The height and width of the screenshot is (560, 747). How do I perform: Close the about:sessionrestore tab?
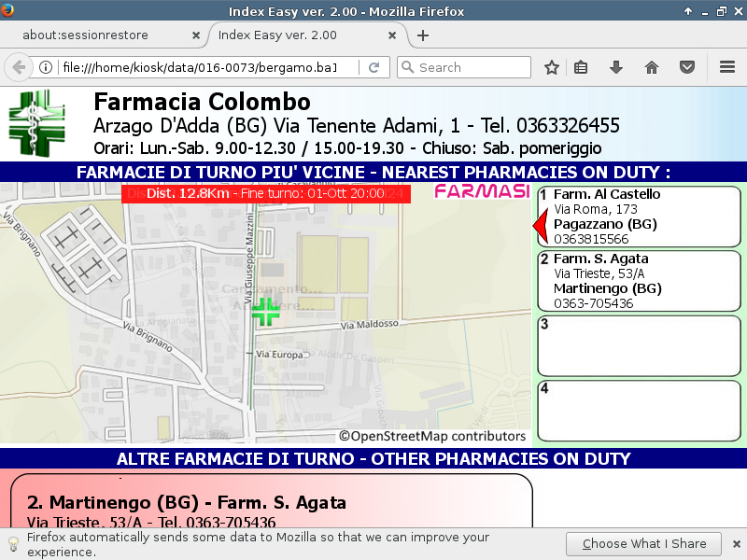195,35
